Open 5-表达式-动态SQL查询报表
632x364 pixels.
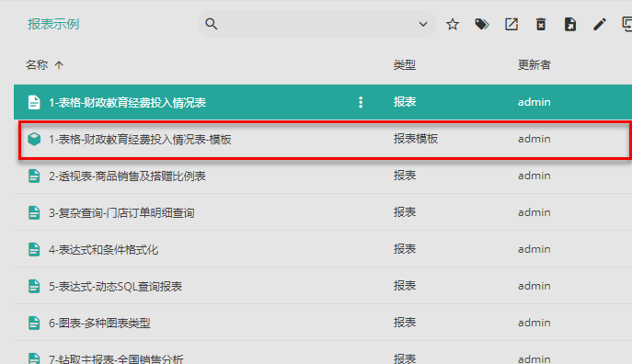pyautogui.click(x=115, y=286)
